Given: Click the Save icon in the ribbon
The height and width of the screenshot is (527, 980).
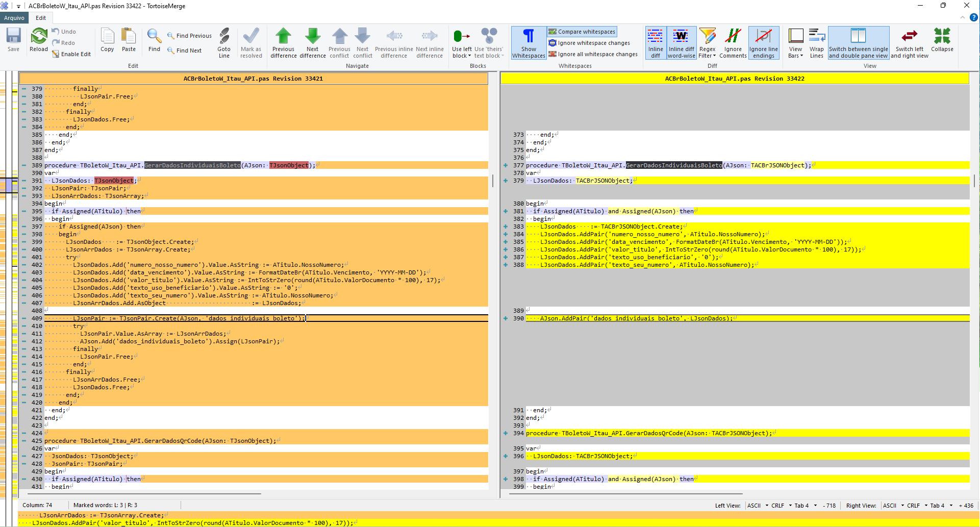Looking at the screenshot, I should coord(14,40).
